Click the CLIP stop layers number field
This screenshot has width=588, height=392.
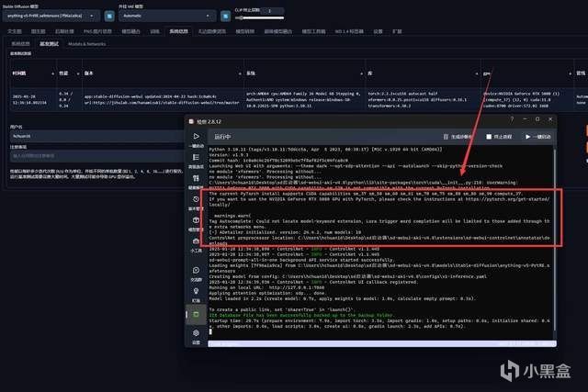point(272,11)
